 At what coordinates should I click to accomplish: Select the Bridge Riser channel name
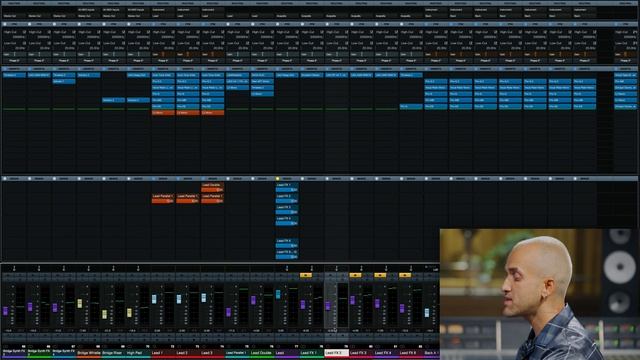pyautogui.click(x=113, y=353)
